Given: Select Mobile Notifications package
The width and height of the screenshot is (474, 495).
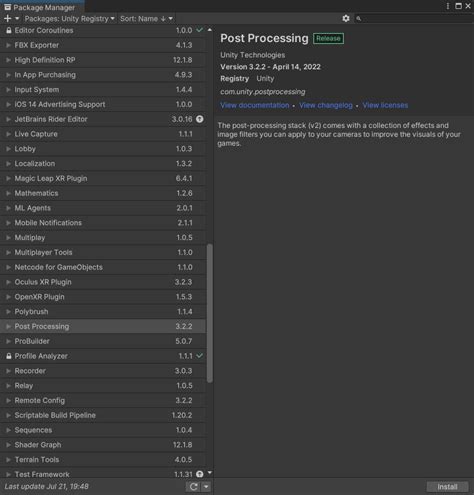Looking at the screenshot, I should click(x=103, y=223).
